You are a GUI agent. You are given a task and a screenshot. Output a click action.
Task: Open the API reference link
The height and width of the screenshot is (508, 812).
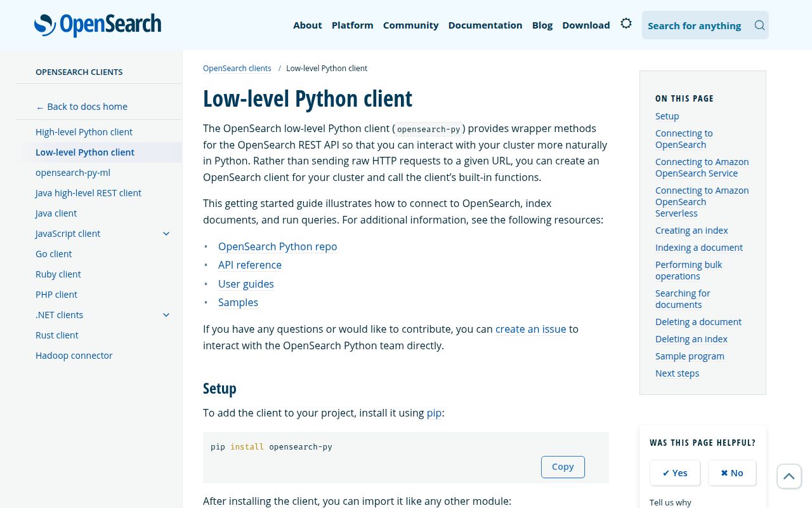250,265
